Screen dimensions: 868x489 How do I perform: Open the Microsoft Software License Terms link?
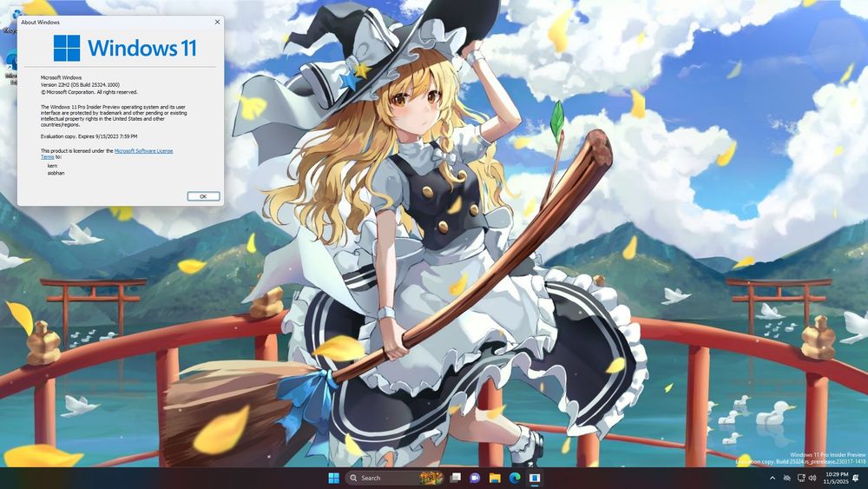pos(143,150)
